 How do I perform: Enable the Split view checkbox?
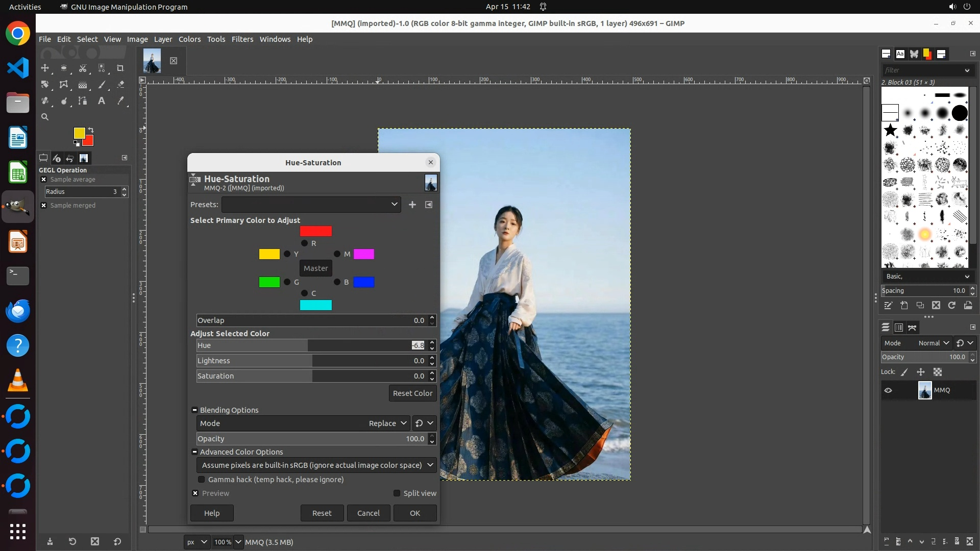[397, 493]
